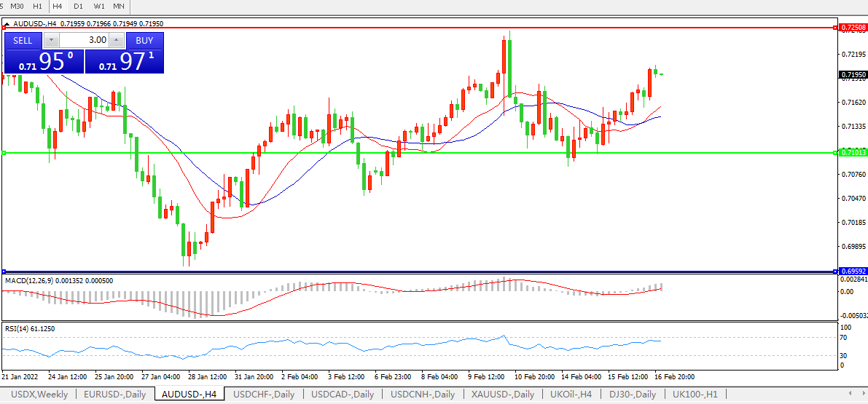Open the UKOil-,H4 chart tab
Image resolution: width=868 pixels, height=404 pixels.
(571, 395)
